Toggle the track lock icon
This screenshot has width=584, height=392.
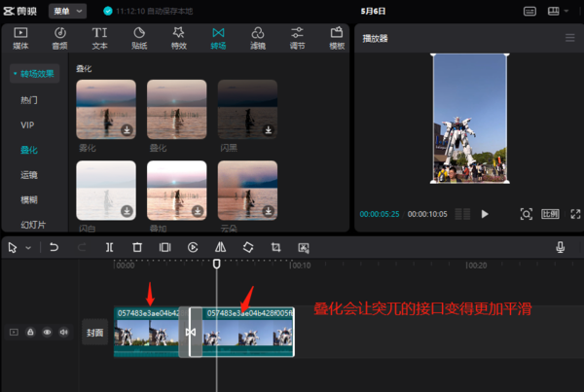30,332
